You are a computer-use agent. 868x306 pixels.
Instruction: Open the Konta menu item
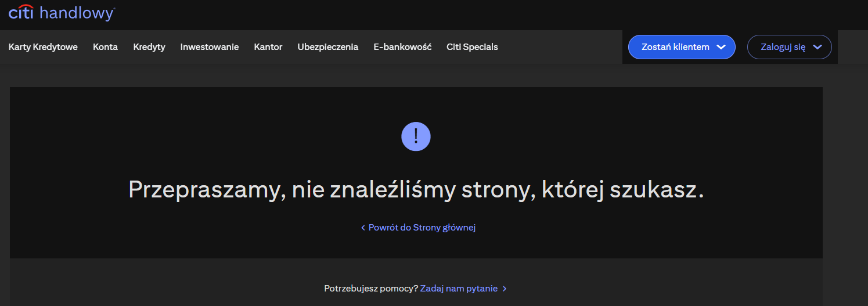click(105, 47)
